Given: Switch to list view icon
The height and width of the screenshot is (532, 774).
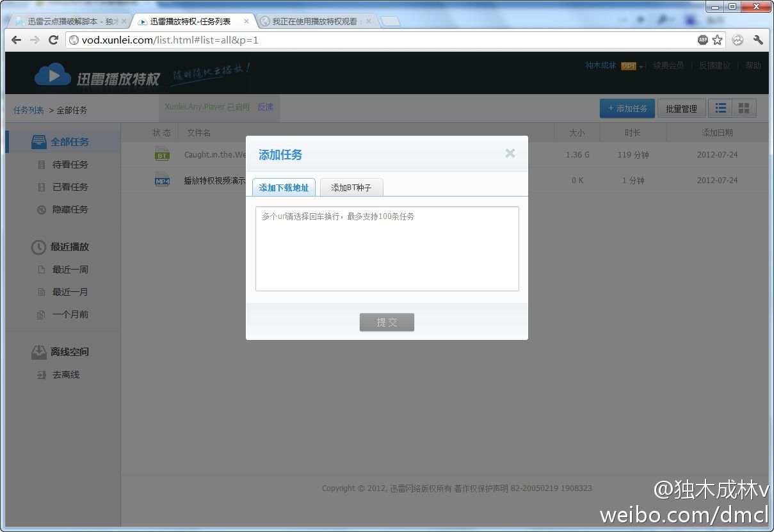Looking at the screenshot, I should (x=721, y=108).
